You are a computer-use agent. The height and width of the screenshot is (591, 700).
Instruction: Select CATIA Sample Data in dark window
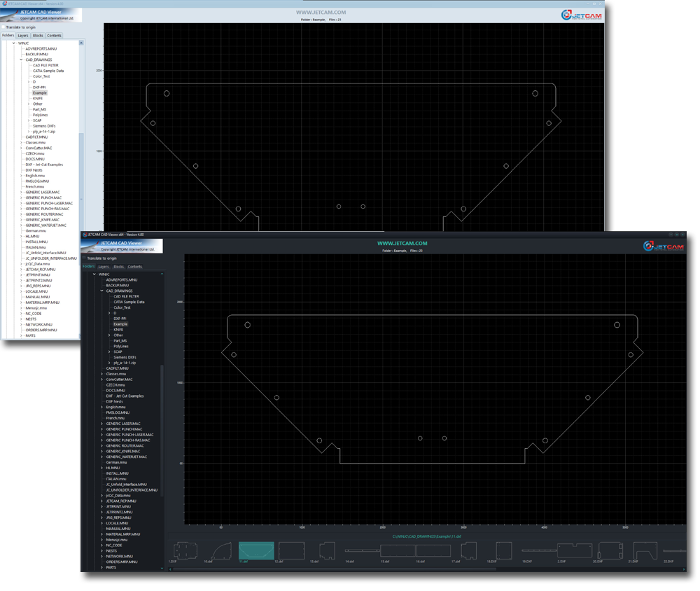pyautogui.click(x=129, y=302)
